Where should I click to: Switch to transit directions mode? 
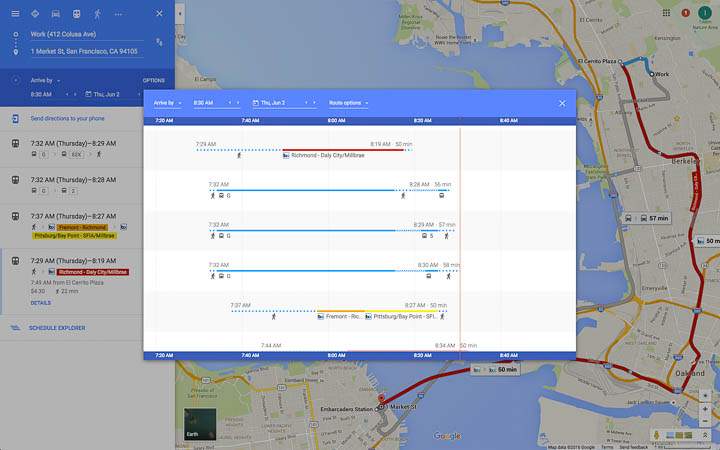tap(76, 13)
